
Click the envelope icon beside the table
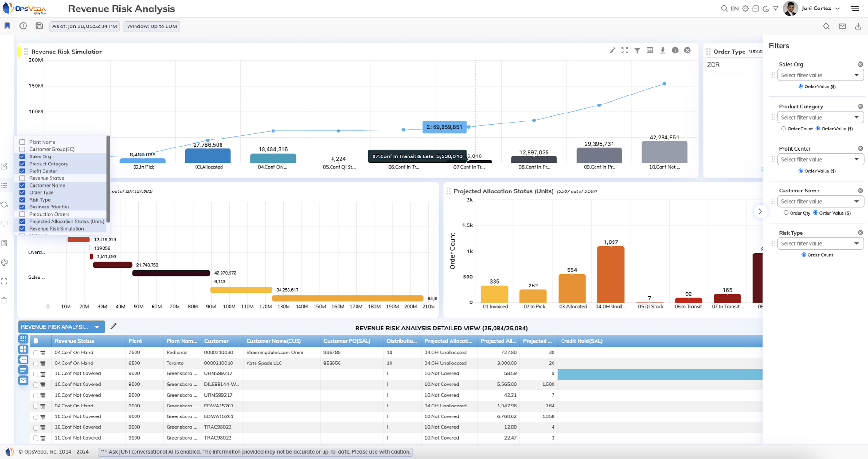[23, 380]
